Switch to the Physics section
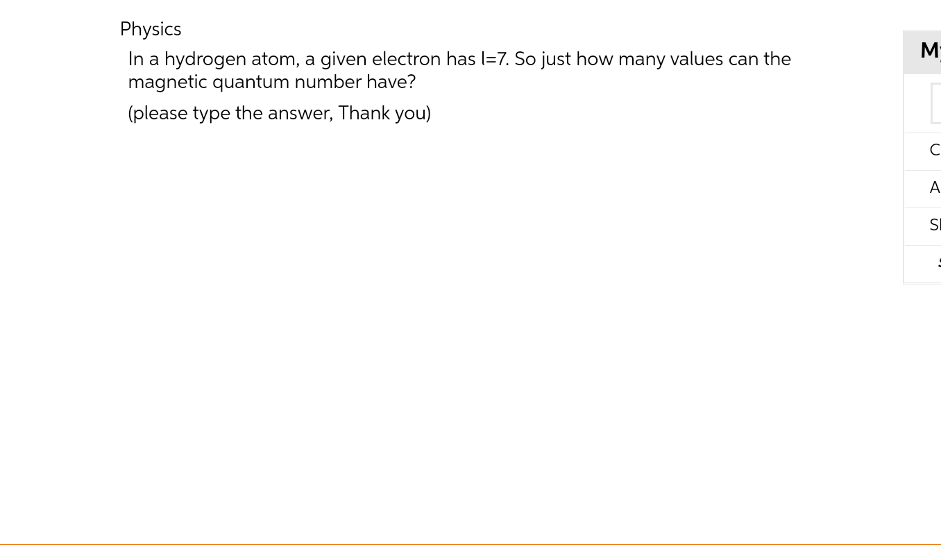This screenshot has height=560, width=941. pos(151,29)
